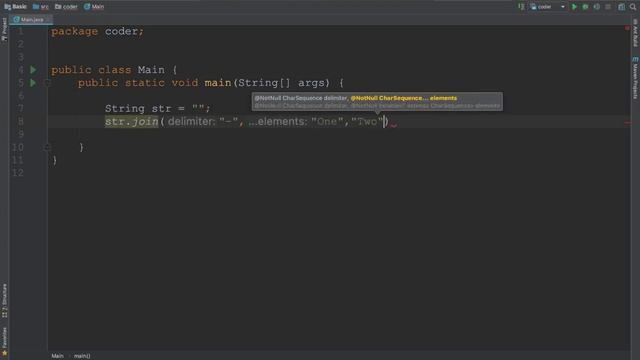Run main method gutter arrow on line 5
640x360 pixels.
pyautogui.click(x=33, y=83)
